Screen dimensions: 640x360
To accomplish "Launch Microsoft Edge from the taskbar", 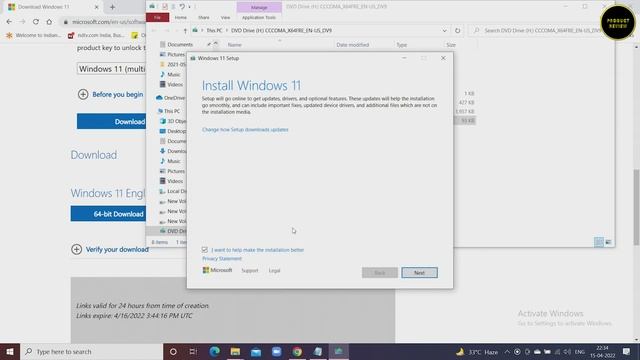I will [x=215, y=351].
